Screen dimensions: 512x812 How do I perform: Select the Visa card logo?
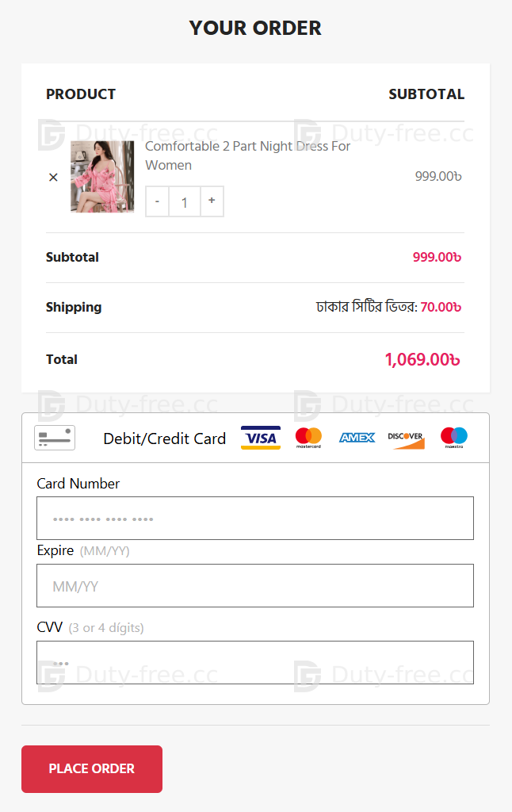[261, 438]
